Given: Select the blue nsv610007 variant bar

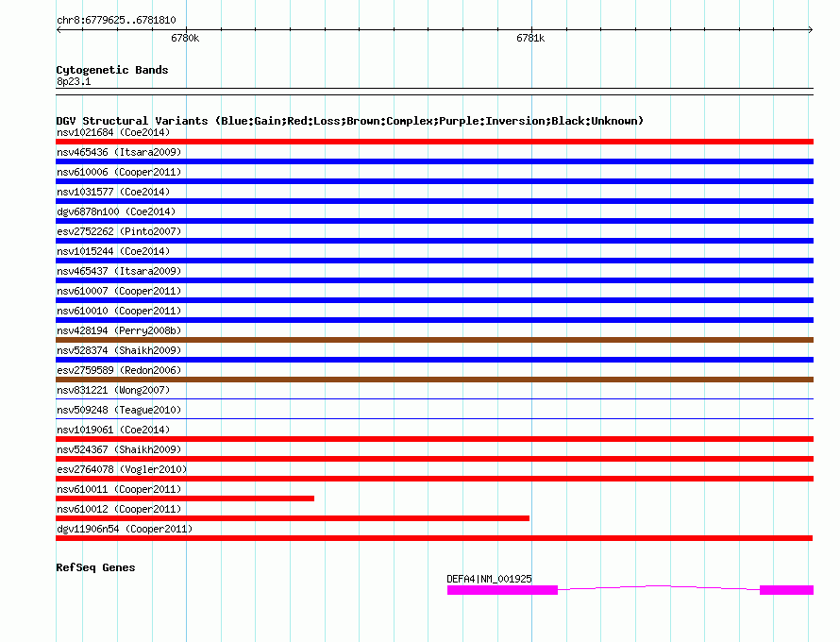Looking at the screenshot, I should 434,300.
